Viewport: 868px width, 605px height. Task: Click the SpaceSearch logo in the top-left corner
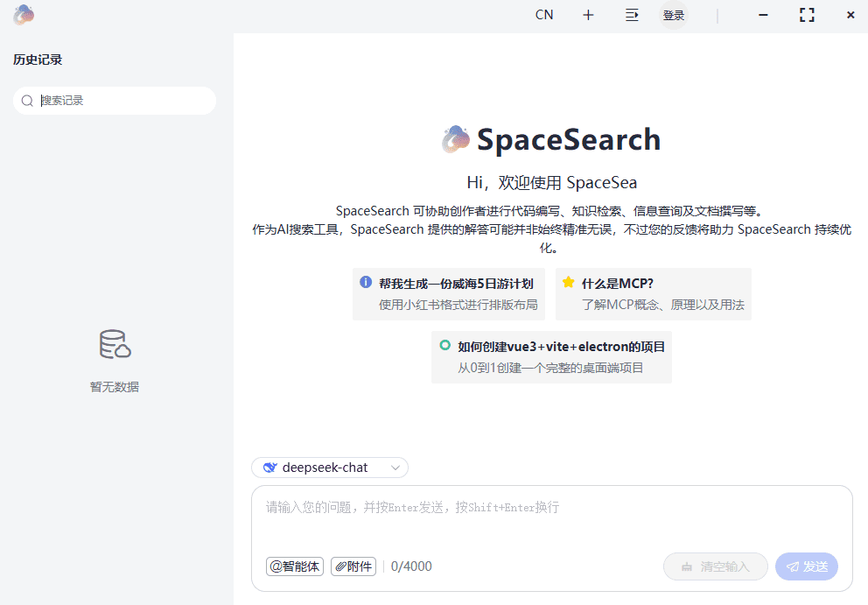click(23, 15)
